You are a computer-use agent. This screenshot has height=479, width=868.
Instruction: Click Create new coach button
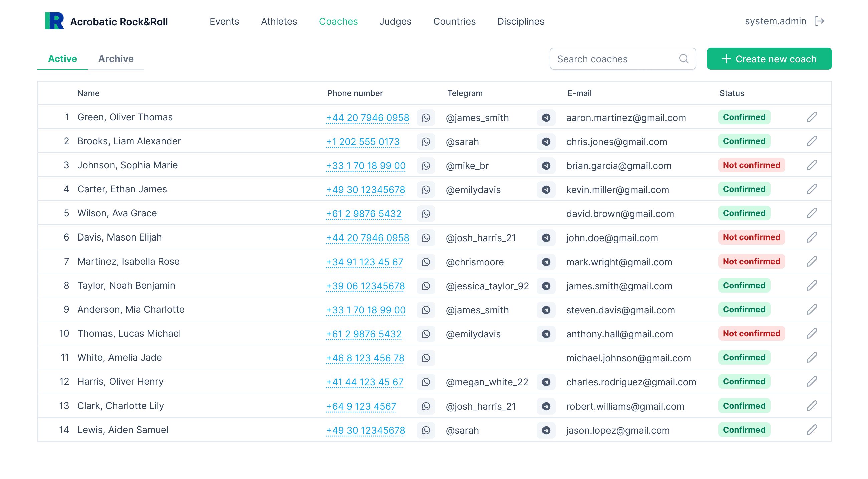pos(769,59)
